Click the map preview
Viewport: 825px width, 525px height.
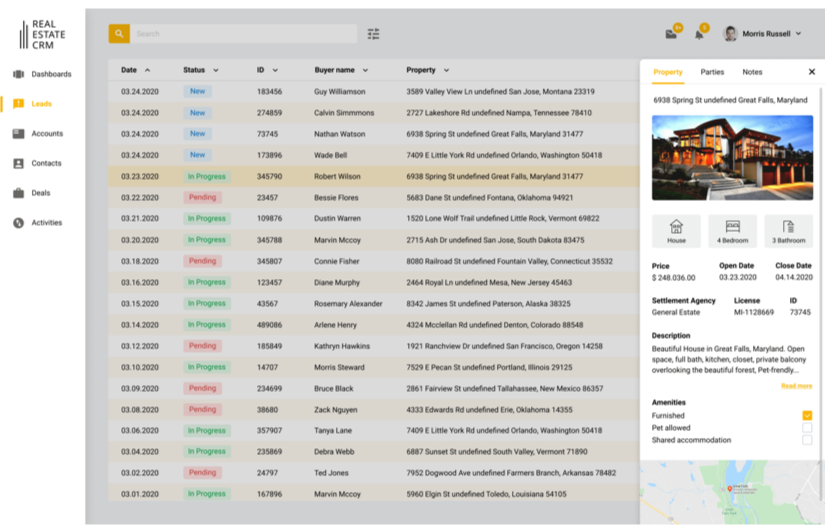[730, 492]
